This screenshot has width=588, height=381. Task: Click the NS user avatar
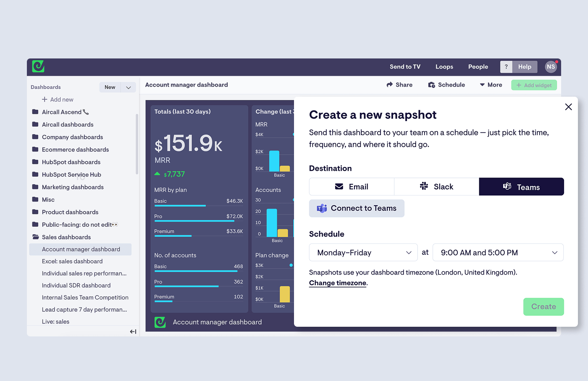pos(551,67)
